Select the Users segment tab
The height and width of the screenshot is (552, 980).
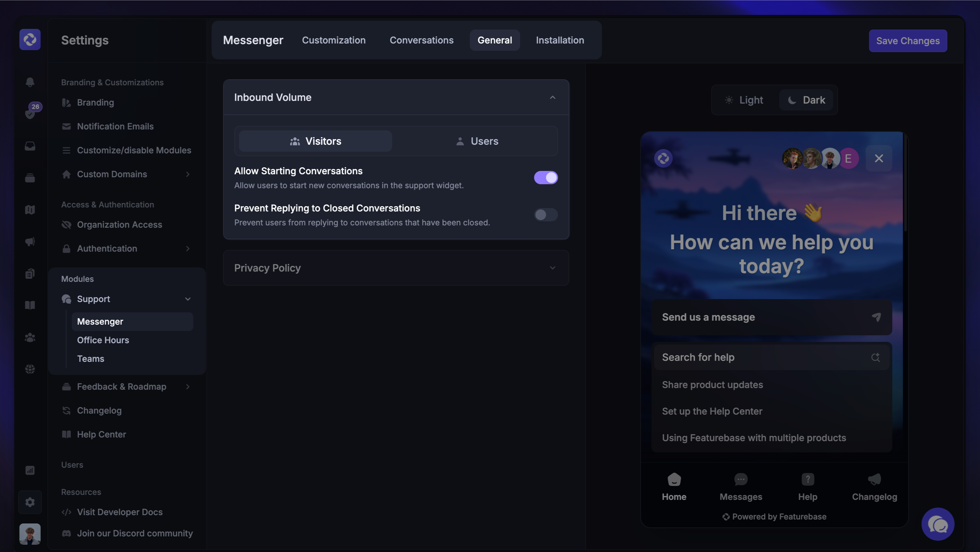(476, 141)
